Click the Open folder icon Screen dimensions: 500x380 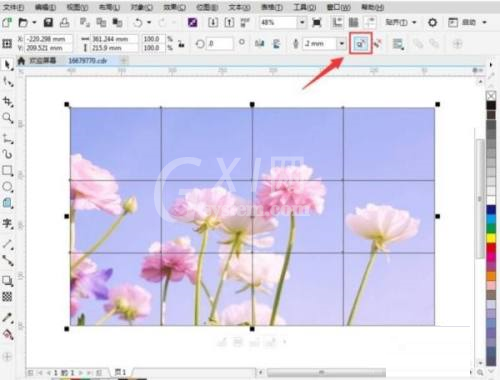pos(23,23)
